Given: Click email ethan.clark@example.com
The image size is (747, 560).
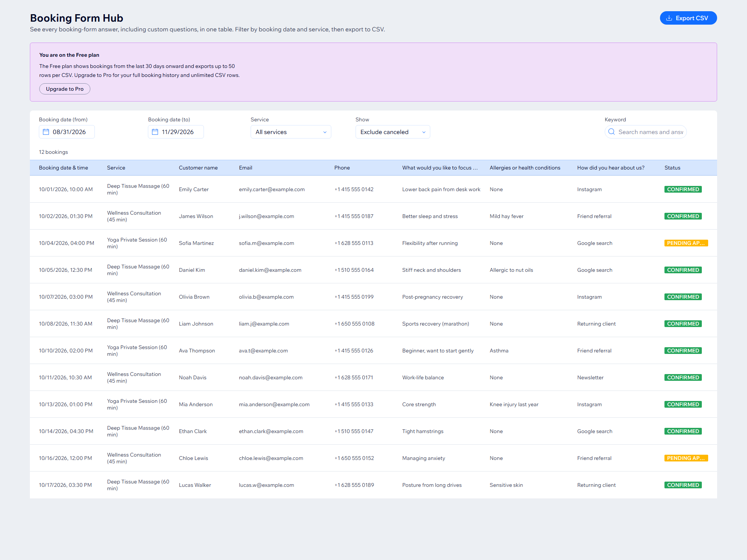Looking at the screenshot, I should point(271,431).
